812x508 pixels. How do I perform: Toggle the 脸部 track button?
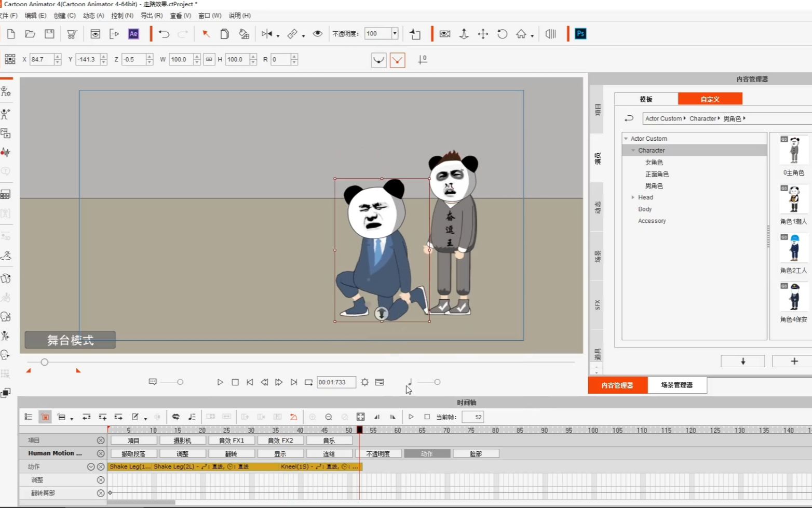coord(476,453)
